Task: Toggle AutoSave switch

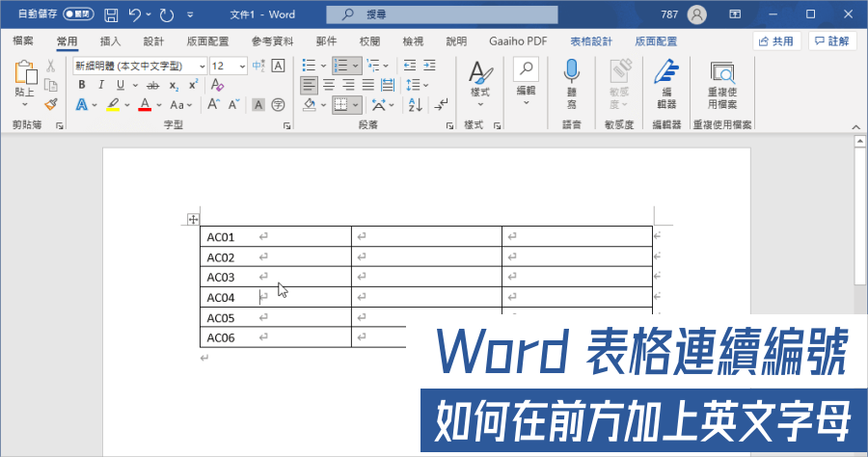Action: click(x=78, y=14)
